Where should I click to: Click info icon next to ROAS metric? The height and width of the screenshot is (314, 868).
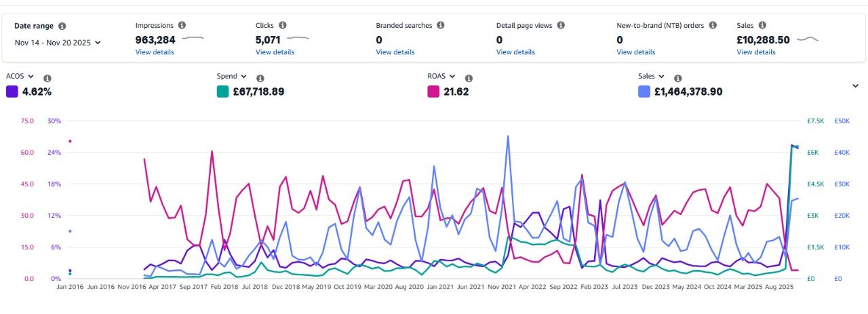click(469, 78)
